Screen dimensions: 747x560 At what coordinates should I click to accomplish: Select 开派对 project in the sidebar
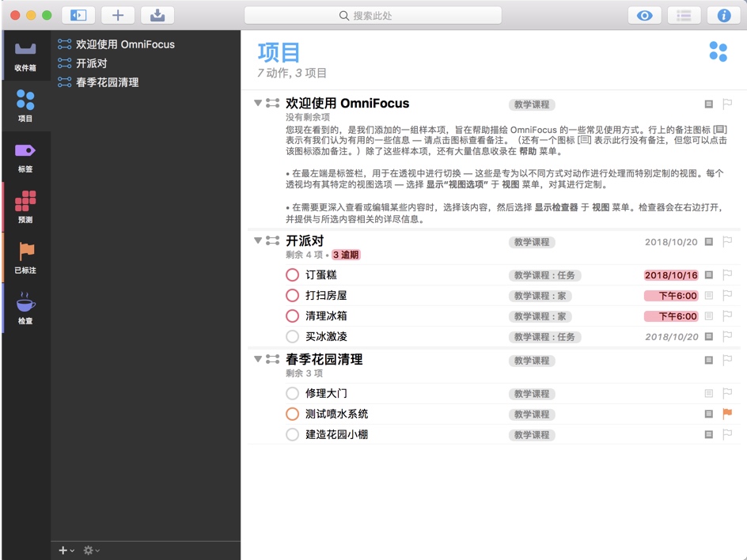tap(91, 63)
